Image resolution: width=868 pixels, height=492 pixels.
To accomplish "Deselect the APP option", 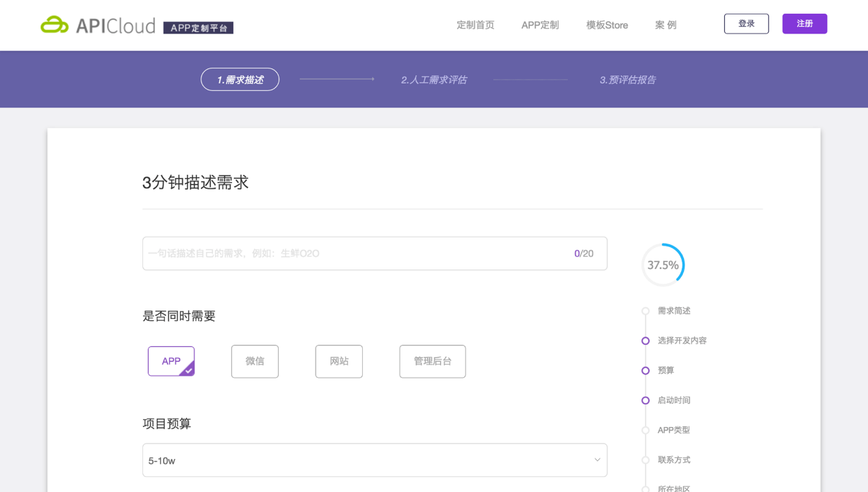I will (171, 361).
